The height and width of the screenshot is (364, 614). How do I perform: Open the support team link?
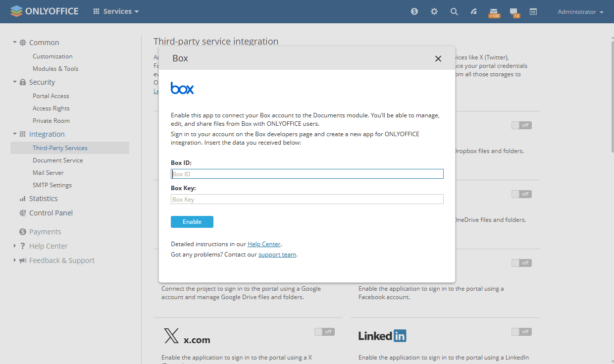277,255
